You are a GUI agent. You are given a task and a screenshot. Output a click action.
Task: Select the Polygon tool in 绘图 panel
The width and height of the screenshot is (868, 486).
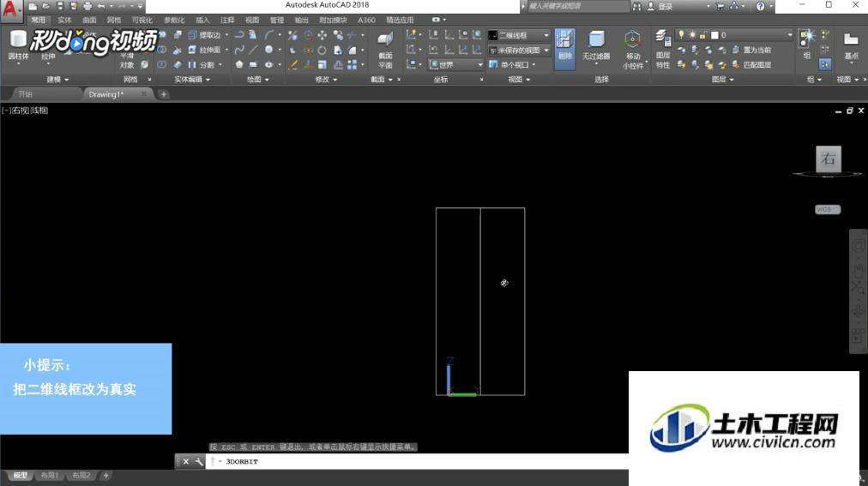point(239,64)
